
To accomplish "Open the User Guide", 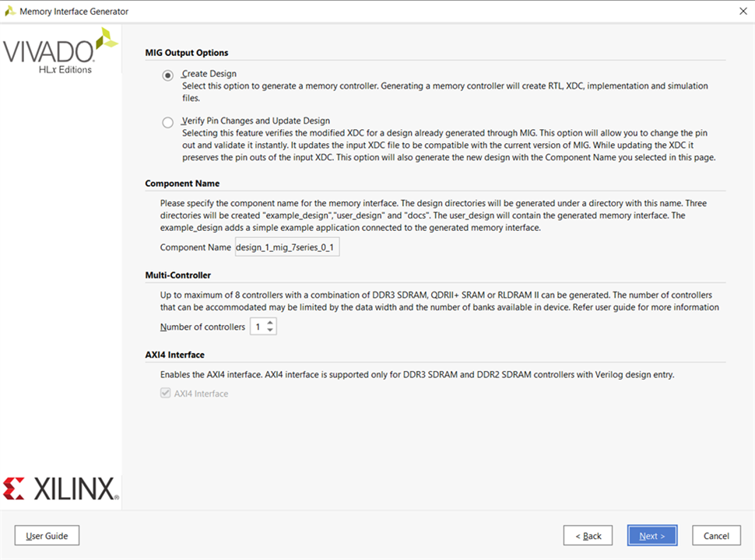I will [x=47, y=535].
